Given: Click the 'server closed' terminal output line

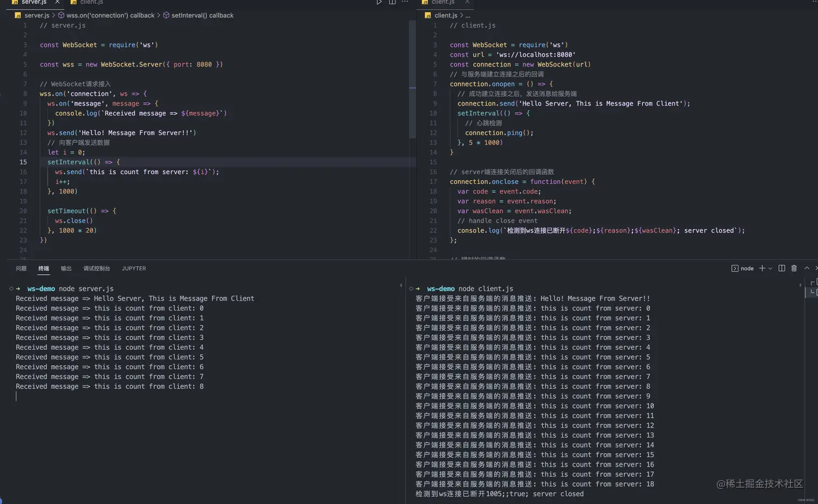Looking at the screenshot, I should point(499,494).
